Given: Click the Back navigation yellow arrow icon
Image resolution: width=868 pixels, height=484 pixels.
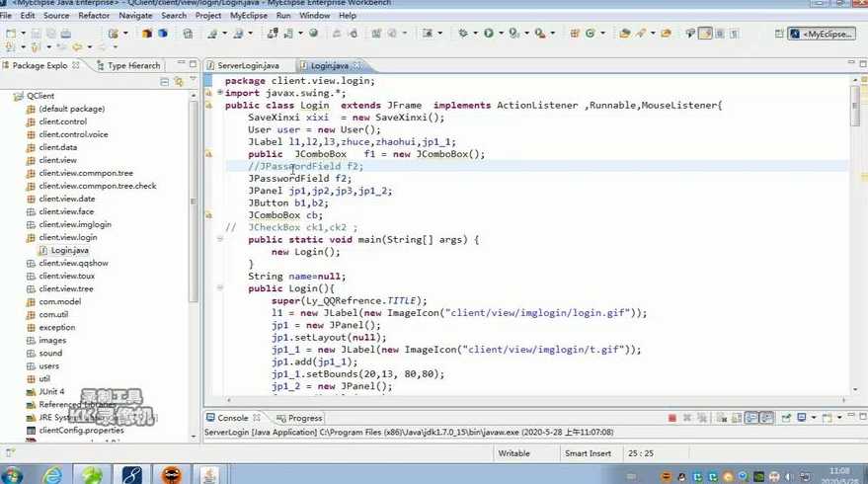Looking at the screenshot, I should 77,47.
